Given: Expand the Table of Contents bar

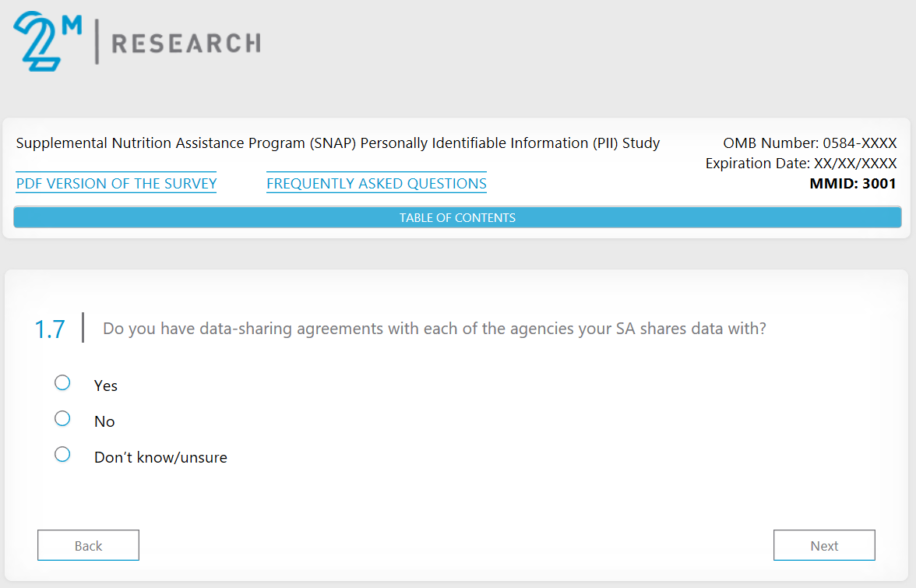Looking at the screenshot, I should [x=457, y=218].
